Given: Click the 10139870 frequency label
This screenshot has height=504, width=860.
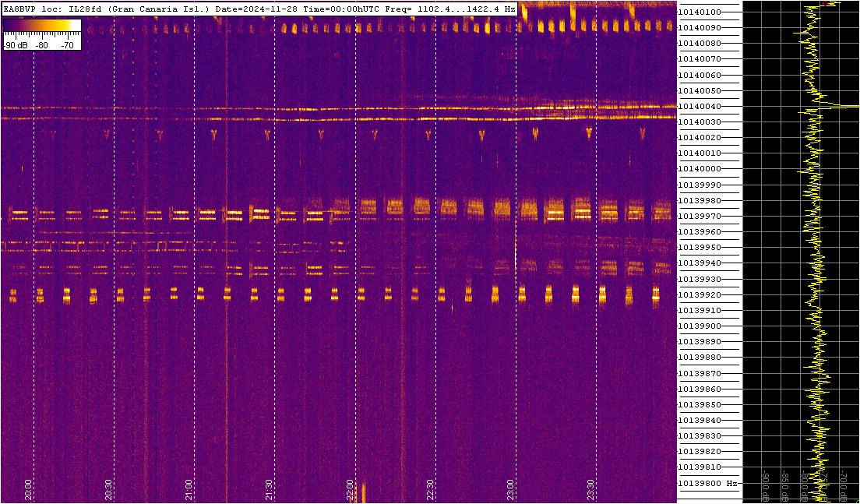Looking at the screenshot, I should click(x=700, y=373).
